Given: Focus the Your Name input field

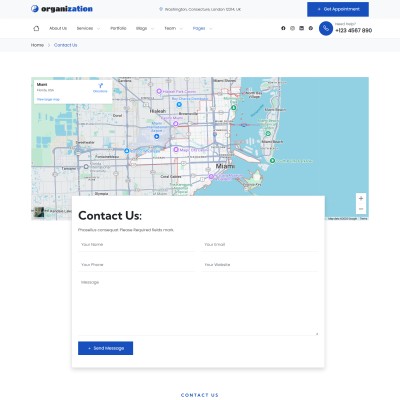Looking at the screenshot, I should pyautogui.click(x=136, y=245).
